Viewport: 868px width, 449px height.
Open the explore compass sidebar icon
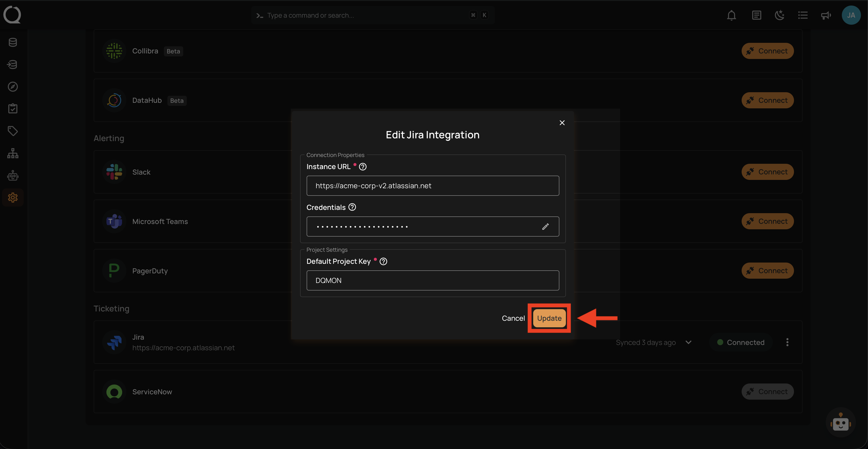(x=13, y=87)
